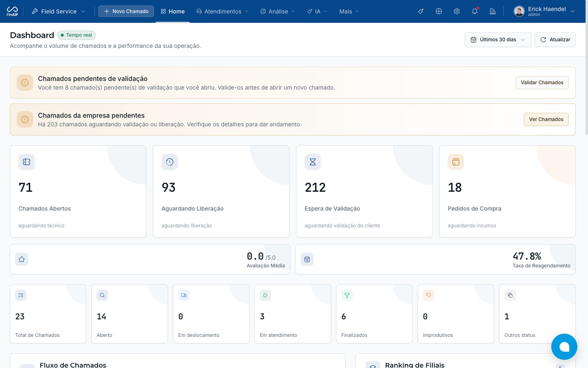The height and width of the screenshot is (368, 588).
Task: Click the Atualizar refresh button
Action: pos(555,40)
